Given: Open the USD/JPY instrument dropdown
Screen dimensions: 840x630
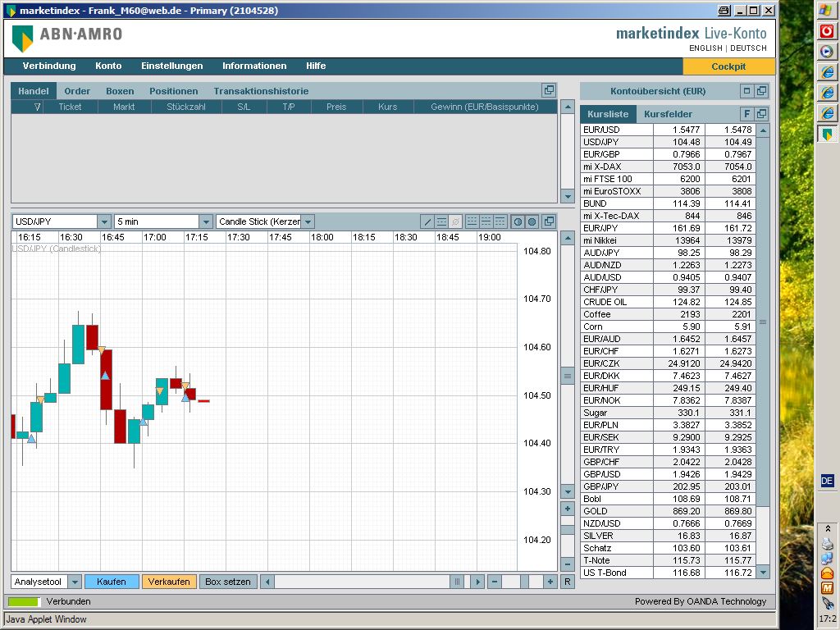Looking at the screenshot, I should [104, 221].
